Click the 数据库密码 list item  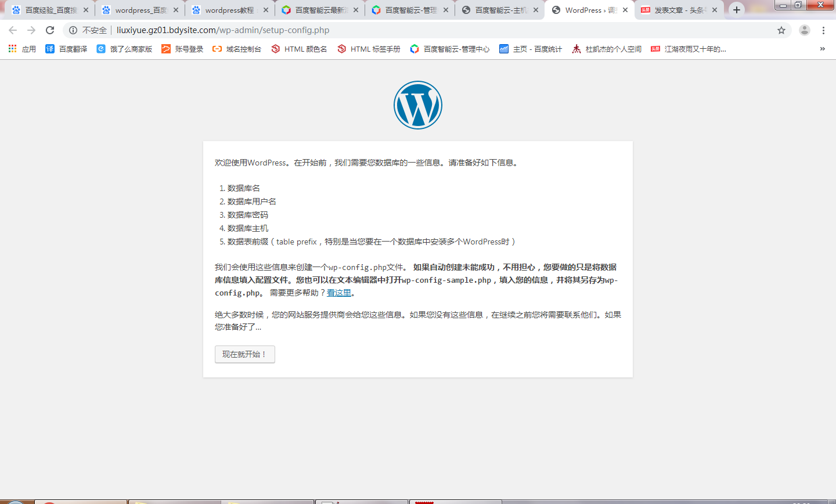click(248, 215)
